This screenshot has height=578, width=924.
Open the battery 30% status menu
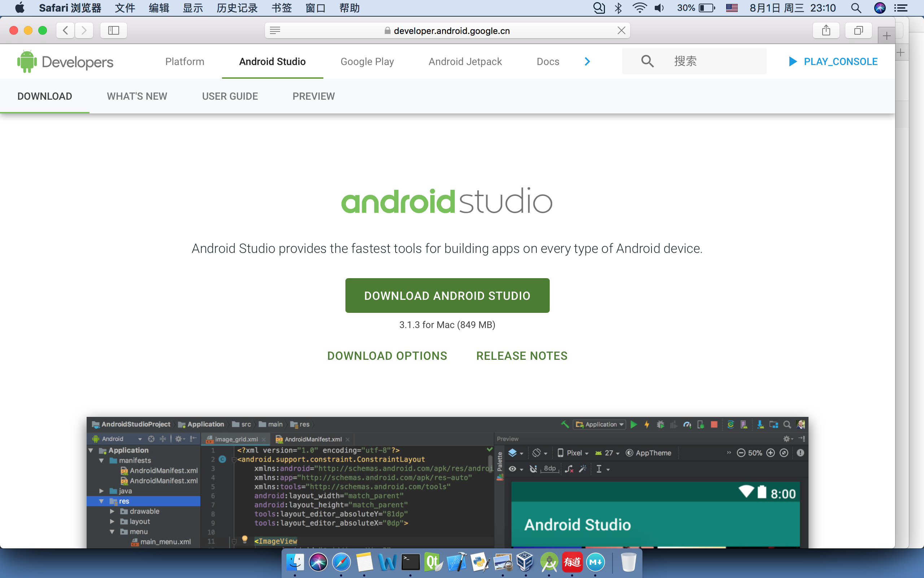pos(696,8)
